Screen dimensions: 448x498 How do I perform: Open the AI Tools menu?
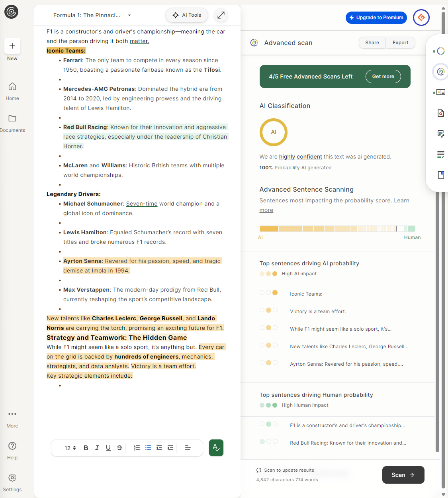coord(187,15)
